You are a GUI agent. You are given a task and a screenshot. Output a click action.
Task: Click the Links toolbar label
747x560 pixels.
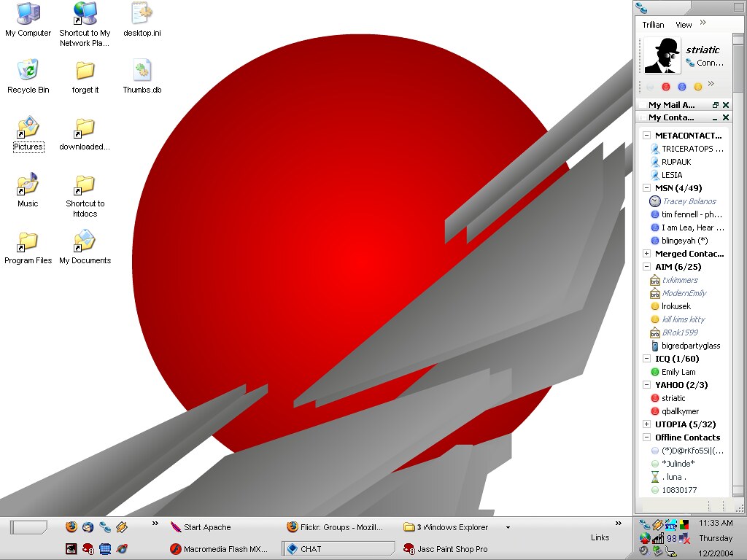pos(600,537)
